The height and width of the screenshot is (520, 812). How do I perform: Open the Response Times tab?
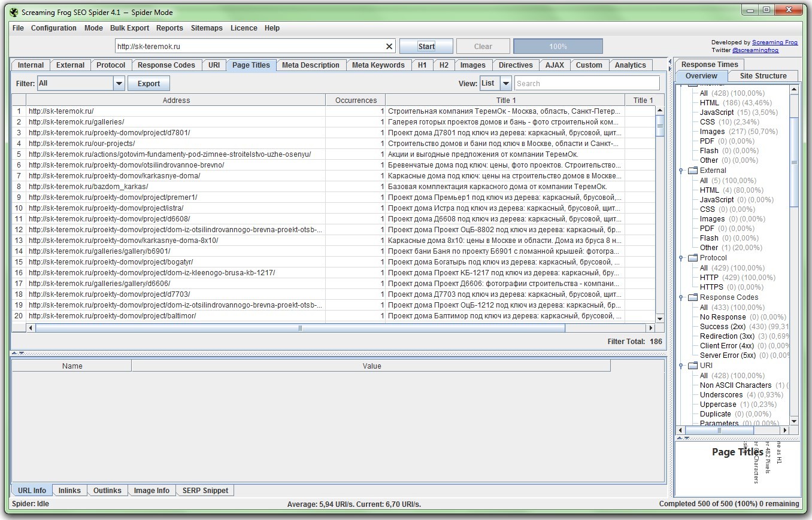710,65
